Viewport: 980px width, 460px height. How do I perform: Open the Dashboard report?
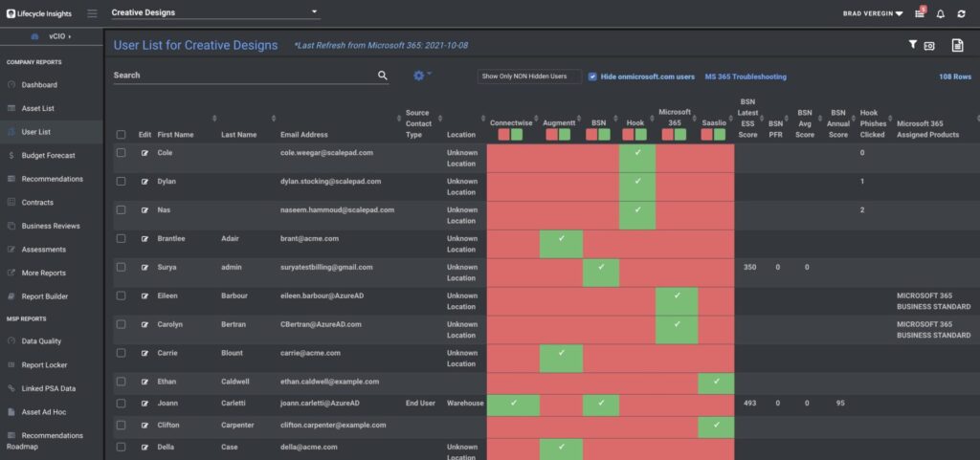39,85
